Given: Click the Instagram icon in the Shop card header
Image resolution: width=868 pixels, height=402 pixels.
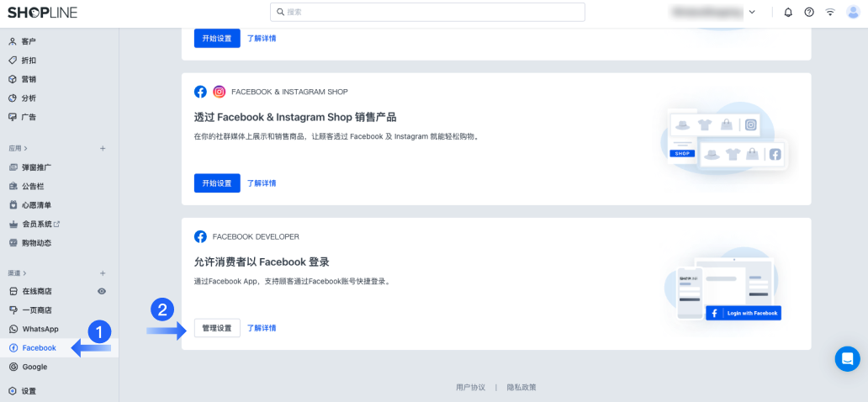Looking at the screenshot, I should (x=220, y=92).
